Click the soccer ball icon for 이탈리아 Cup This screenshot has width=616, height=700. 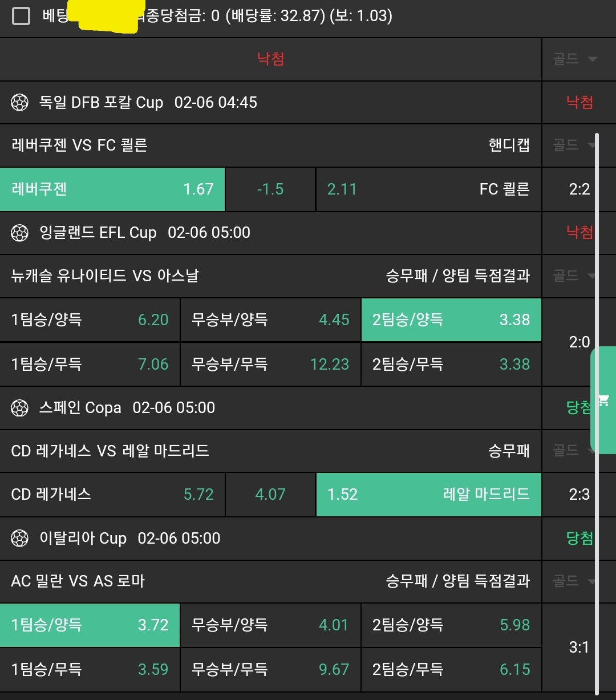tap(20, 538)
